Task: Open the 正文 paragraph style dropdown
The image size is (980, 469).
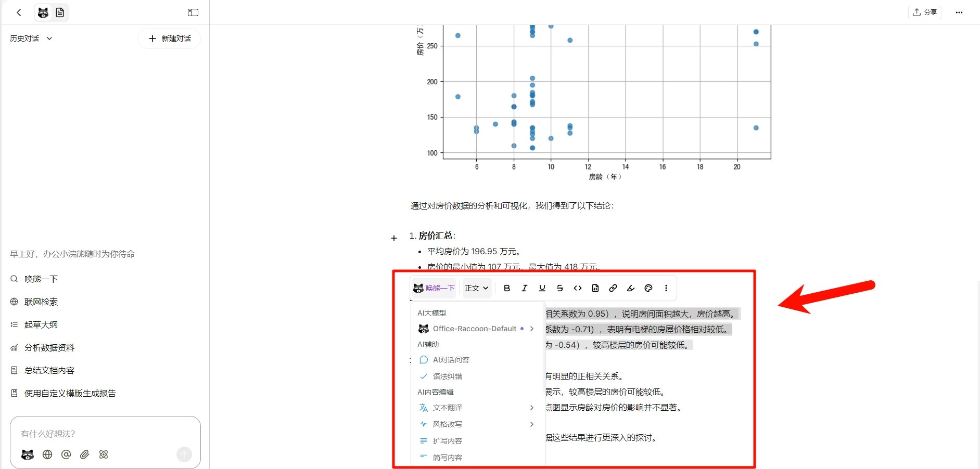Action: [x=476, y=288]
